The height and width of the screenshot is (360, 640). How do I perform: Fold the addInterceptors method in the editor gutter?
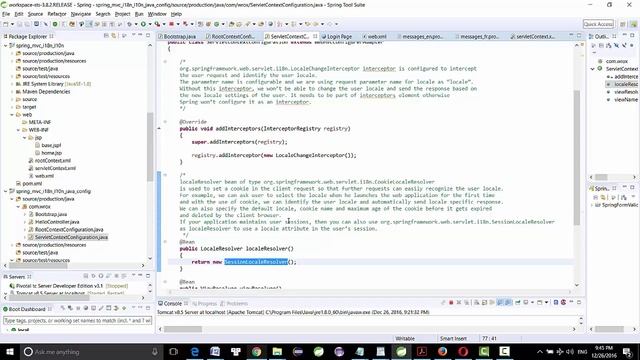coord(165,122)
